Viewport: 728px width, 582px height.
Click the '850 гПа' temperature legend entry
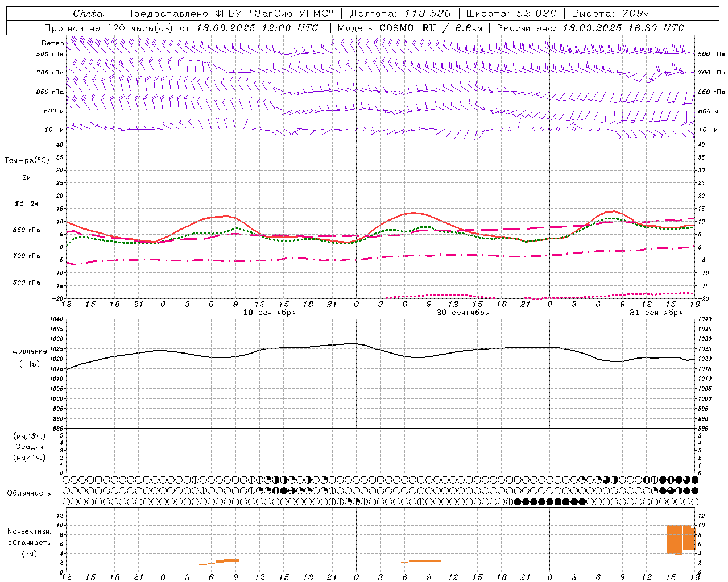click(x=27, y=230)
